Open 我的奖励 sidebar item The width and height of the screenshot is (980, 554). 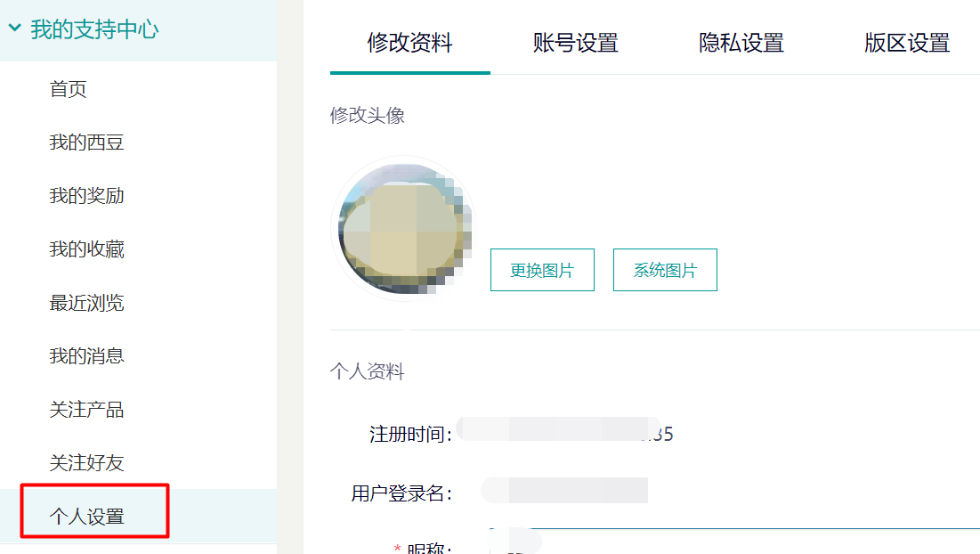click(x=86, y=196)
